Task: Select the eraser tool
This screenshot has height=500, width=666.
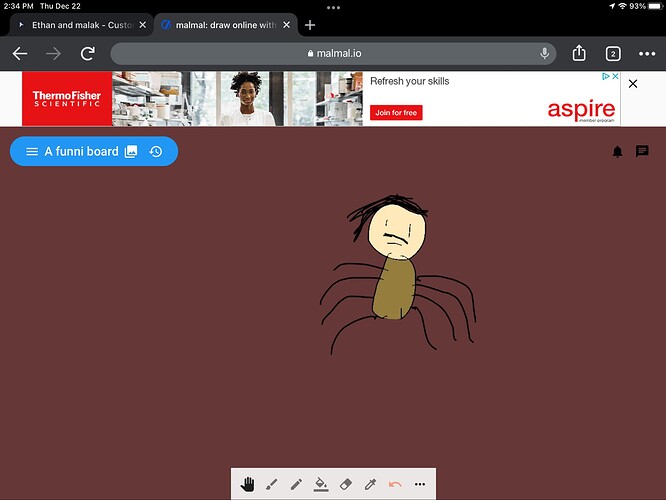Action: [346, 484]
